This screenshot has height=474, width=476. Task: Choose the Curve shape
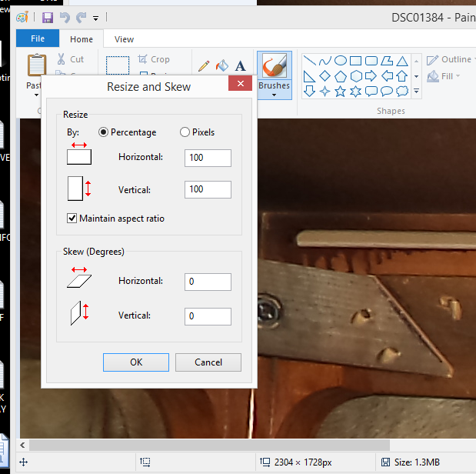coord(325,61)
